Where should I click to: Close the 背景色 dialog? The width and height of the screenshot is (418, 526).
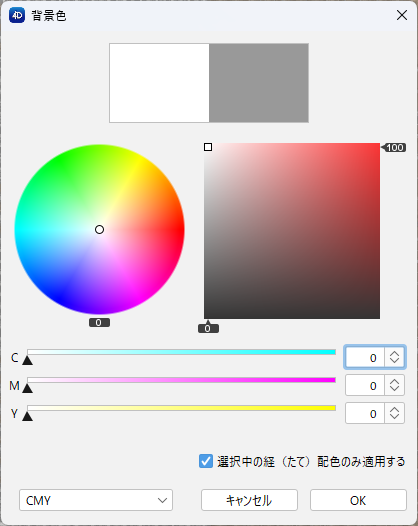pos(402,15)
